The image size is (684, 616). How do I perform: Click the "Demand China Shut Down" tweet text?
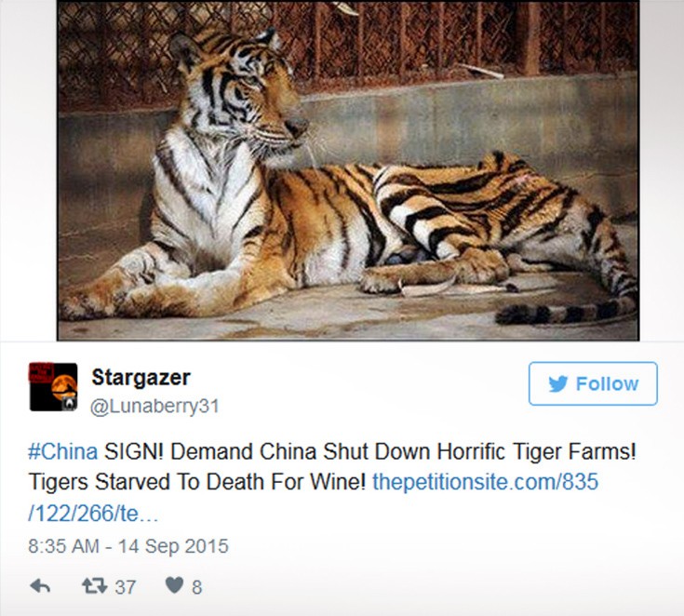(x=271, y=451)
